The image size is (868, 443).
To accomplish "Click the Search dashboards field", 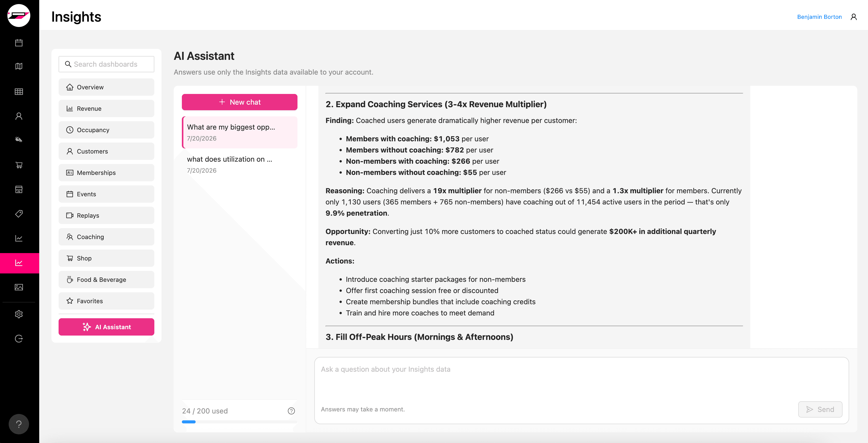I will click(106, 64).
